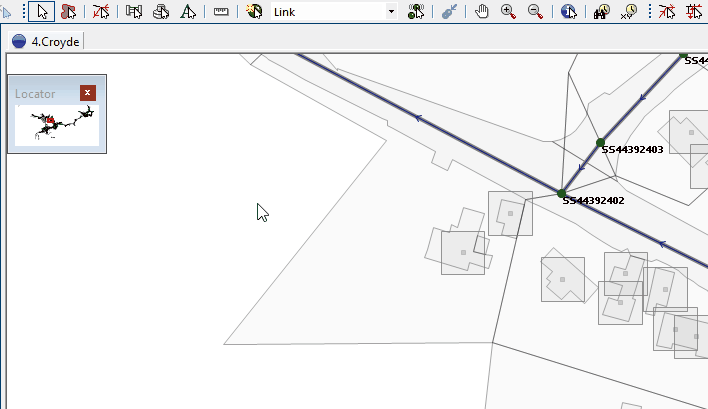This screenshot has height=409, width=708.
Task: Click the SS44392403 node label
Action: (x=632, y=150)
